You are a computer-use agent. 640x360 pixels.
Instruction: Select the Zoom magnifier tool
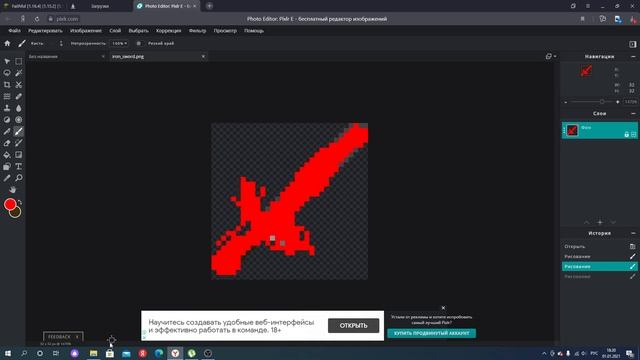19,178
